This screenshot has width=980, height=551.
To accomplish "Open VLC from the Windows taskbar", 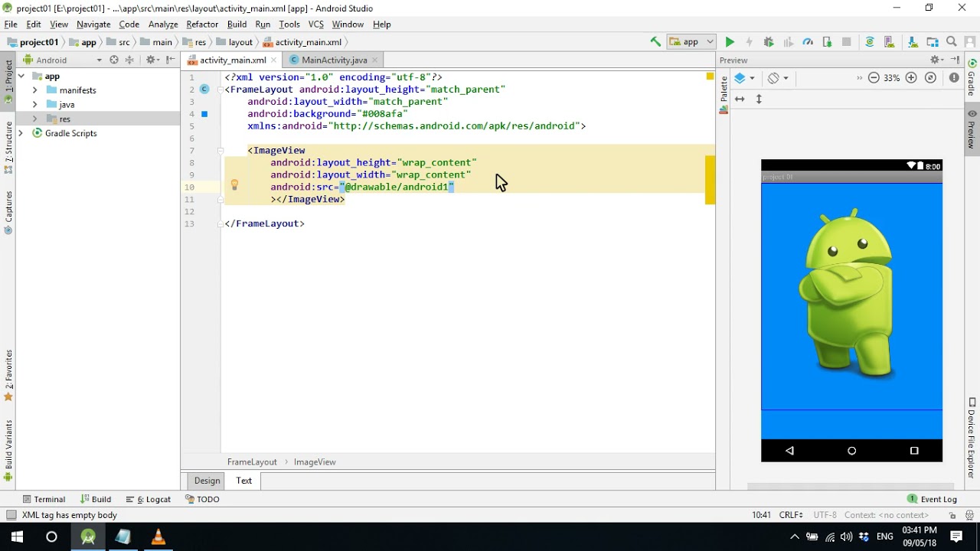I will click(x=158, y=537).
